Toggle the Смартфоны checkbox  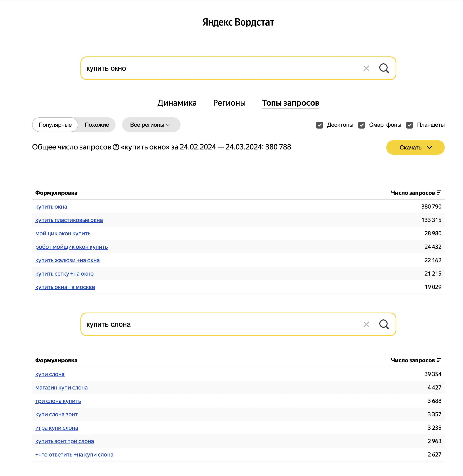click(362, 125)
